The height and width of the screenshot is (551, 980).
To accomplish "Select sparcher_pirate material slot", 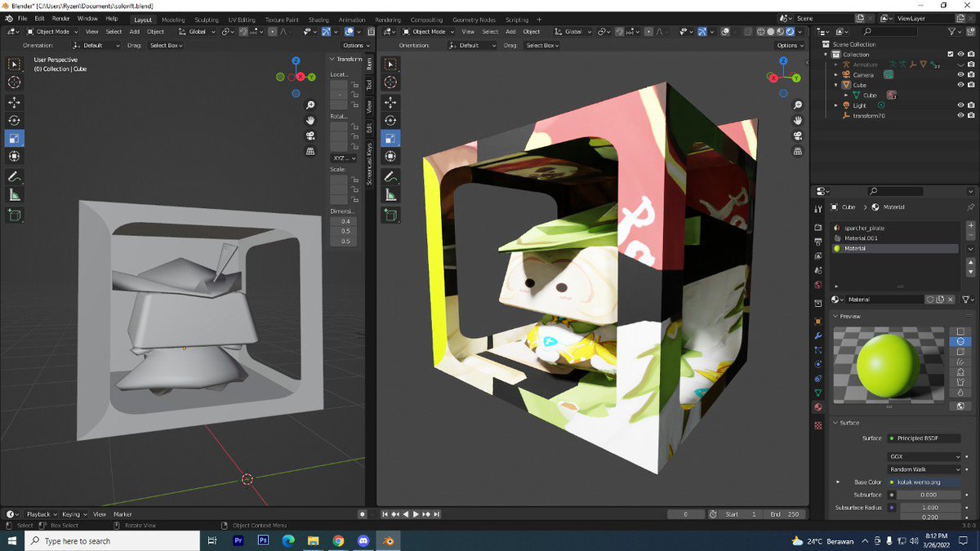I will pyautogui.click(x=895, y=228).
